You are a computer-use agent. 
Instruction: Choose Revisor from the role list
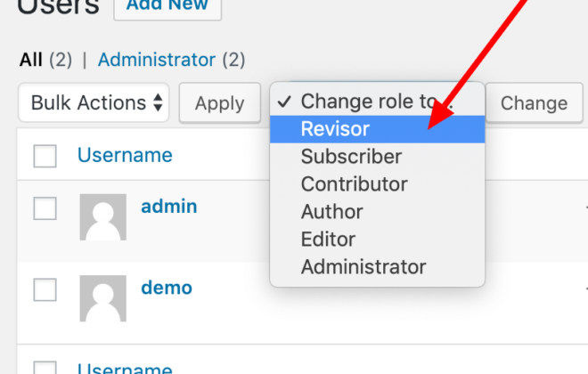[377, 129]
